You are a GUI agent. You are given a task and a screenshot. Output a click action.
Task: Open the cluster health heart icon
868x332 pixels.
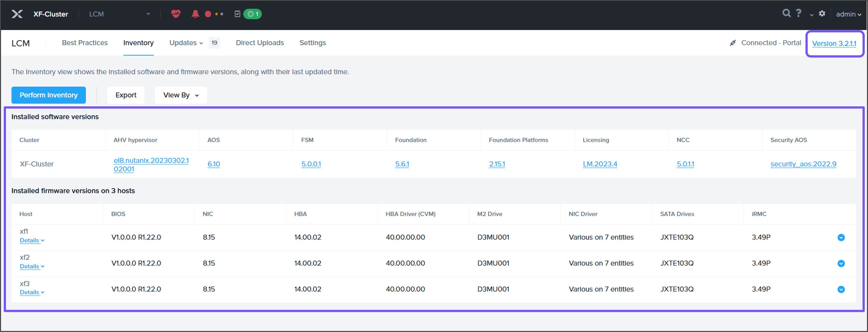click(176, 14)
